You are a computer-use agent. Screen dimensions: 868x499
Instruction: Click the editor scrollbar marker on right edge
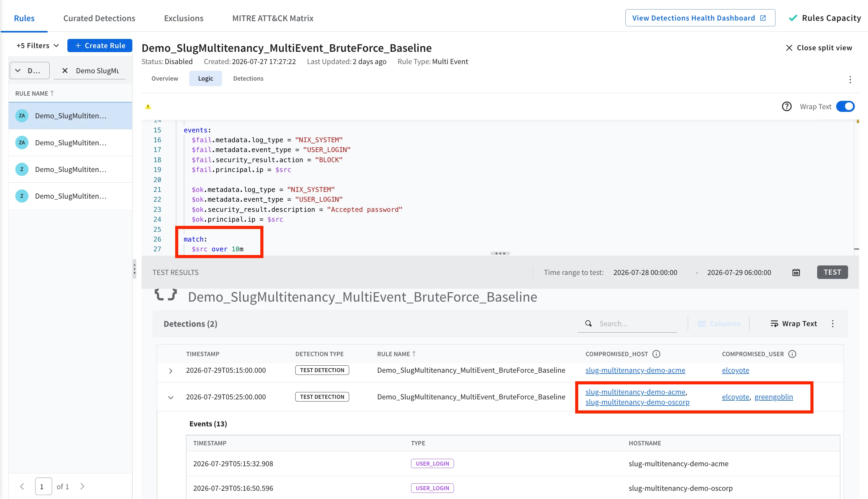click(857, 121)
